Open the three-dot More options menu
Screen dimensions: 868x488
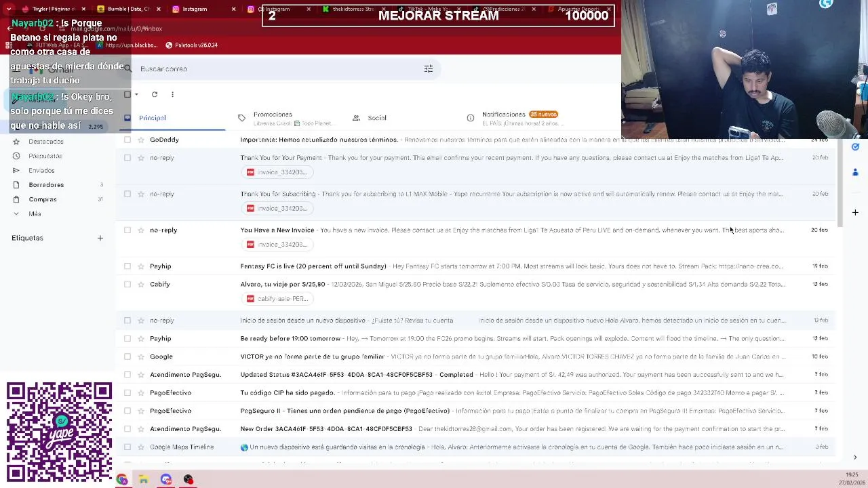pyautogui.click(x=172, y=94)
